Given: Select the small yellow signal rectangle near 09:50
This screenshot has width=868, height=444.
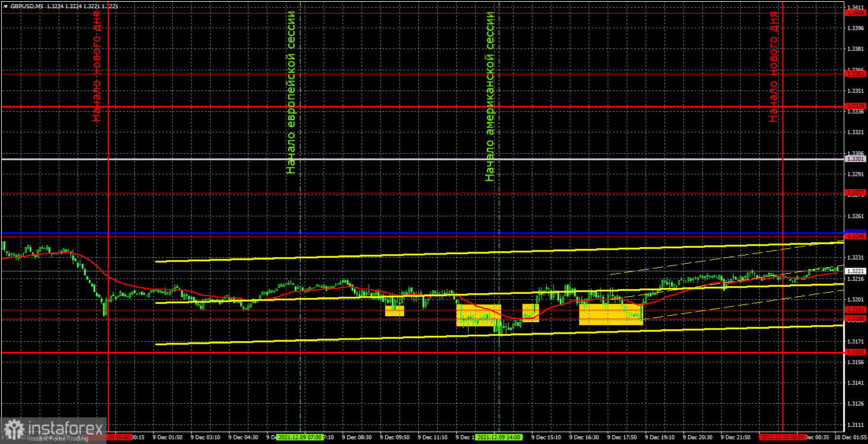Looking at the screenshot, I should click(x=395, y=310).
